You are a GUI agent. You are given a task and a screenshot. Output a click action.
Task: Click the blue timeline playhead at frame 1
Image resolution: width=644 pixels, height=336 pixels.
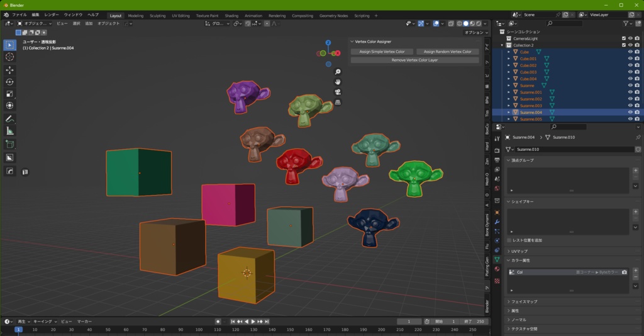pyautogui.click(x=18, y=330)
